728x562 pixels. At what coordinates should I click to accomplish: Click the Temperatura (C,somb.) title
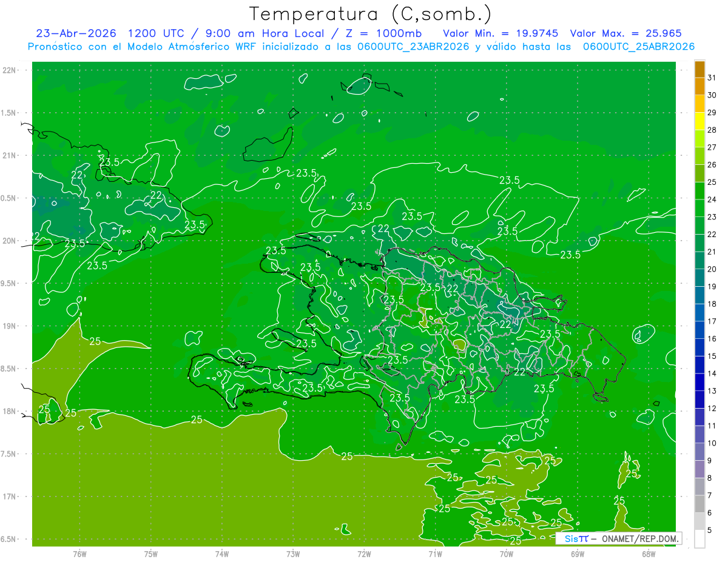[371, 14]
